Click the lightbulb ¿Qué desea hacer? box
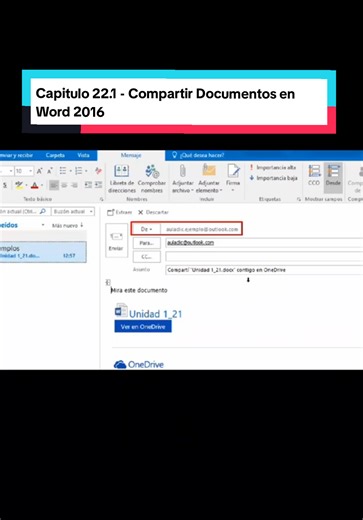This screenshot has height=520, width=363. tap(198, 155)
